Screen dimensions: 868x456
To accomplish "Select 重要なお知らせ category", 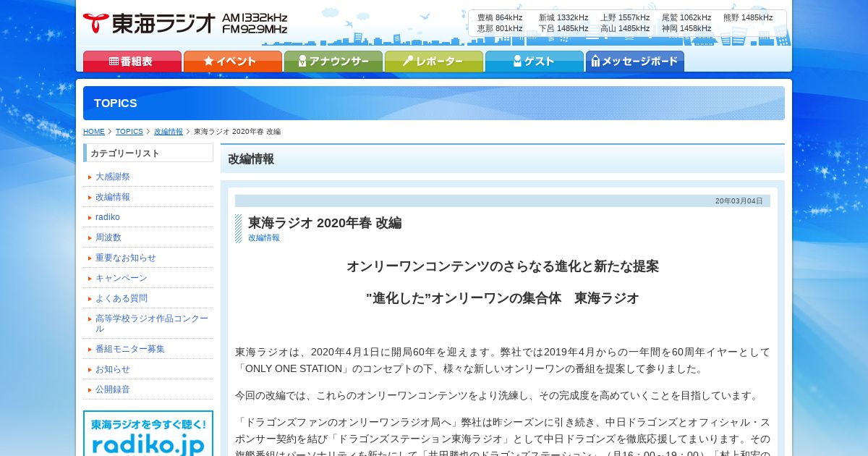I will pos(126,258).
